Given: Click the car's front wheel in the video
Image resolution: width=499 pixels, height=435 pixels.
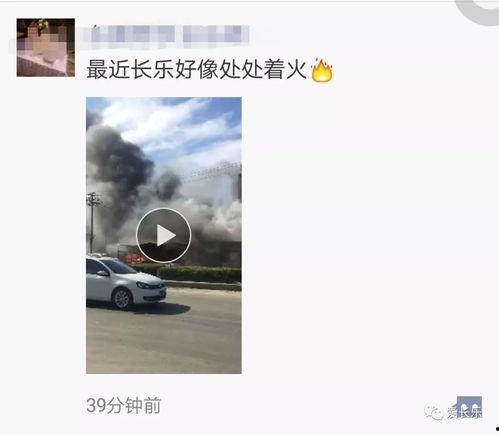Looking at the screenshot, I should tap(122, 299).
